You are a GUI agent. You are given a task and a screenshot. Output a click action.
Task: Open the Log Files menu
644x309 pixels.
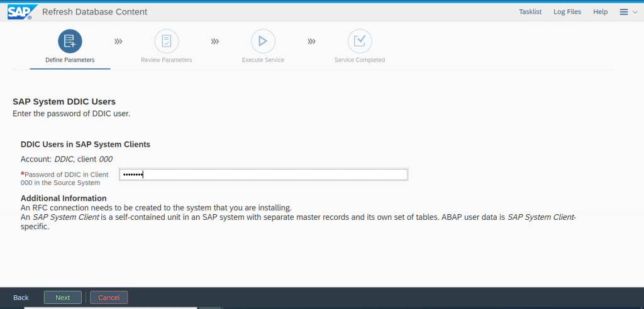pyautogui.click(x=567, y=12)
